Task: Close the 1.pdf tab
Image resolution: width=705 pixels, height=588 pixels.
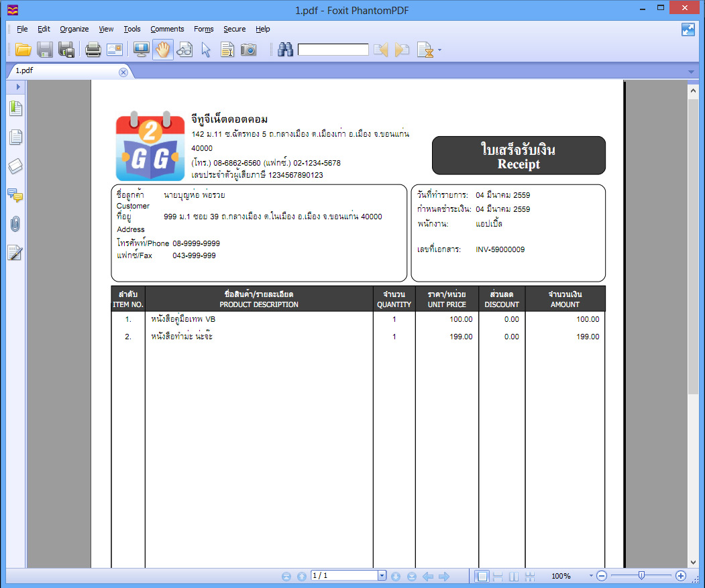Action: [123, 72]
